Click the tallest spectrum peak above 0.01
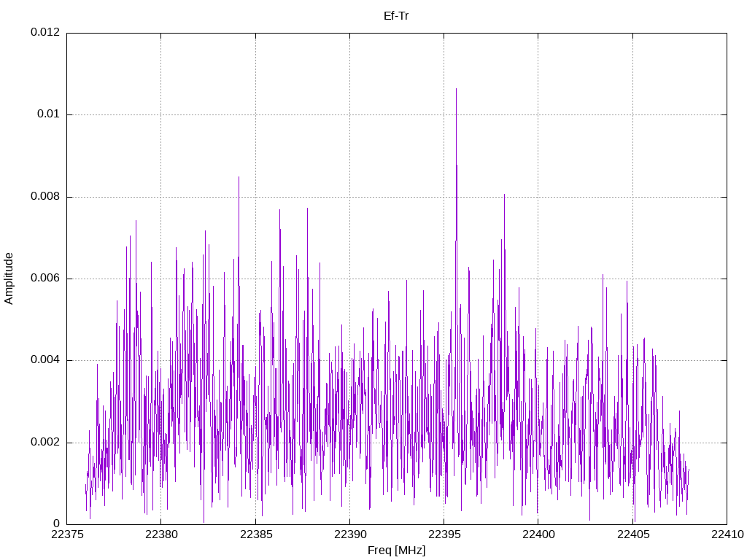The height and width of the screenshot is (560, 747). coord(457,90)
